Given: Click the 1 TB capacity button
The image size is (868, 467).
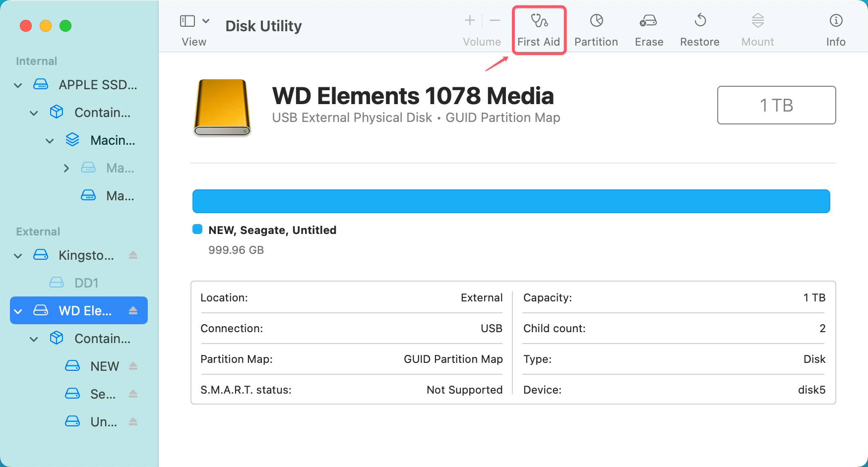Looking at the screenshot, I should (x=776, y=105).
